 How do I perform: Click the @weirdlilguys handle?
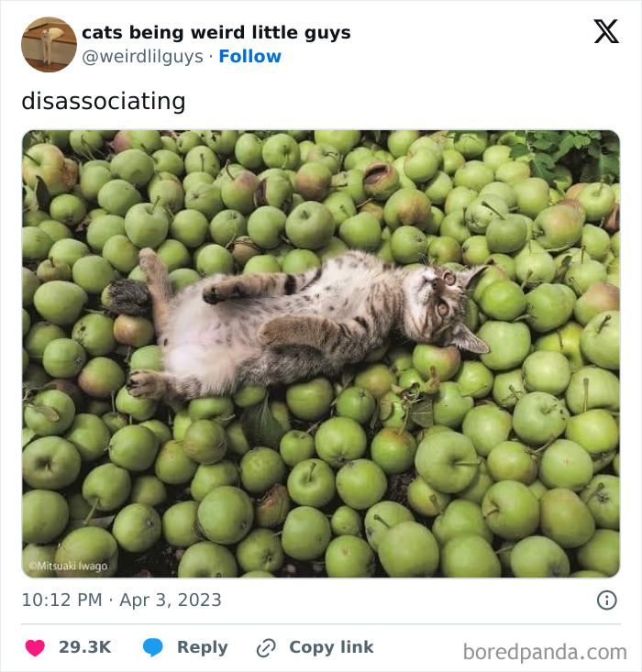click(x=142, y=56)
